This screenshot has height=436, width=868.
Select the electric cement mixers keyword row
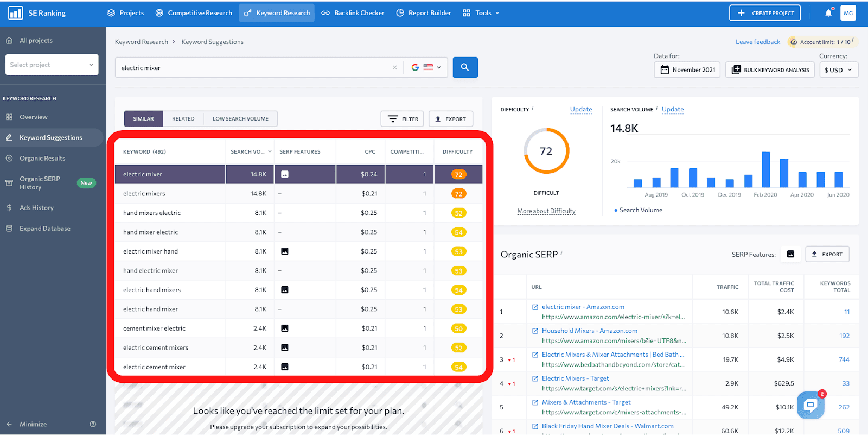point(298,347)
